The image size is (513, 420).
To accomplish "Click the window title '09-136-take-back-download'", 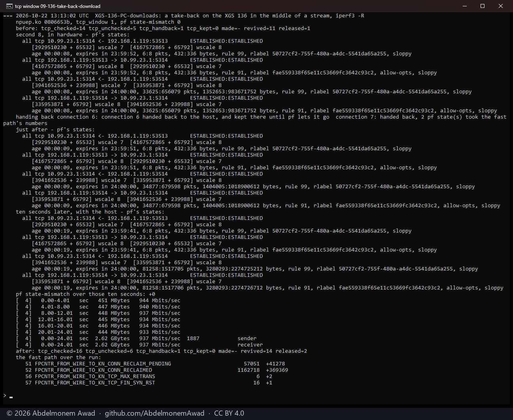I will click(70, 6).
